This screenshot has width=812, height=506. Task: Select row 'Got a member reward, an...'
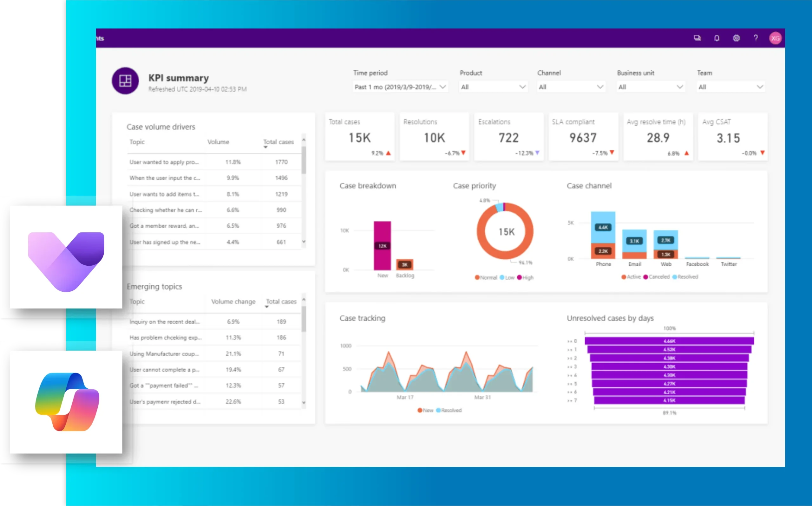pos(214,226)
